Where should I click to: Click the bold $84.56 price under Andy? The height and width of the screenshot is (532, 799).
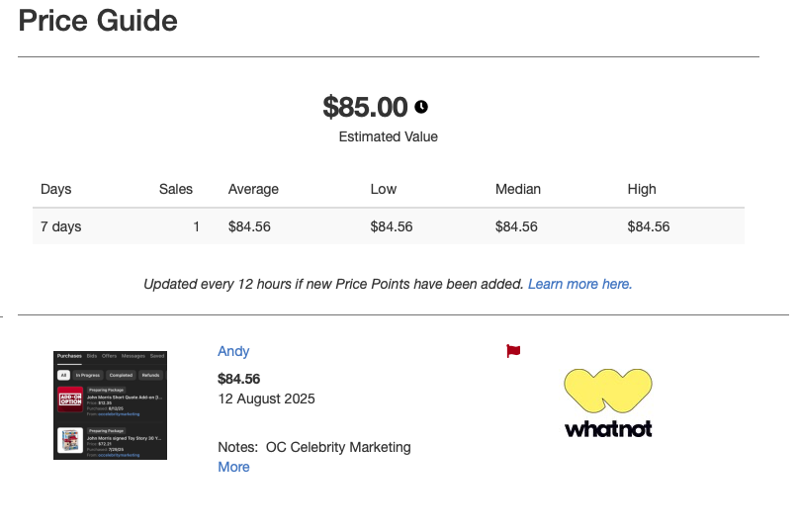(x=238, y=379)
